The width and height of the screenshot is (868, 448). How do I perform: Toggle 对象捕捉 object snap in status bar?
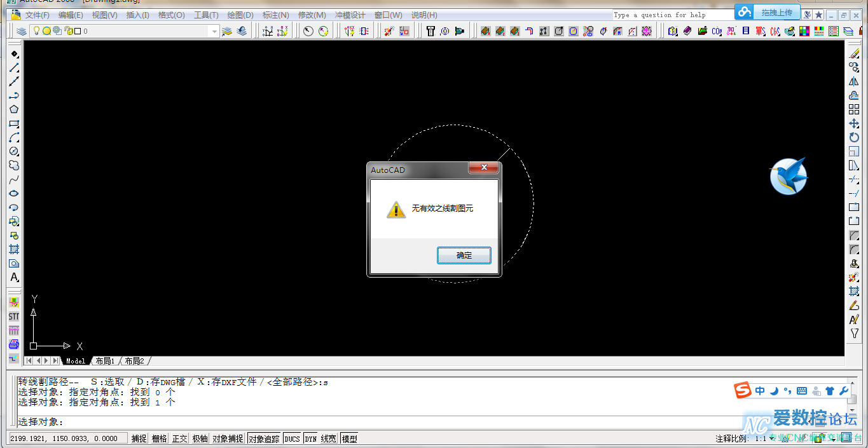tap(228, 438)
